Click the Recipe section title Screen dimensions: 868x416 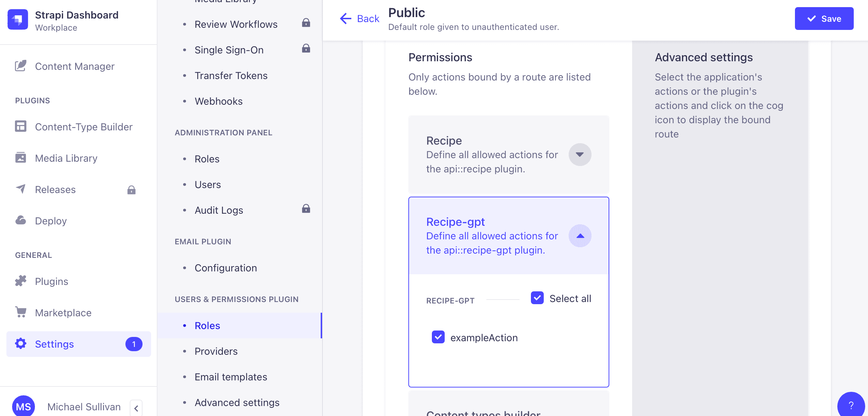point(444,140)
